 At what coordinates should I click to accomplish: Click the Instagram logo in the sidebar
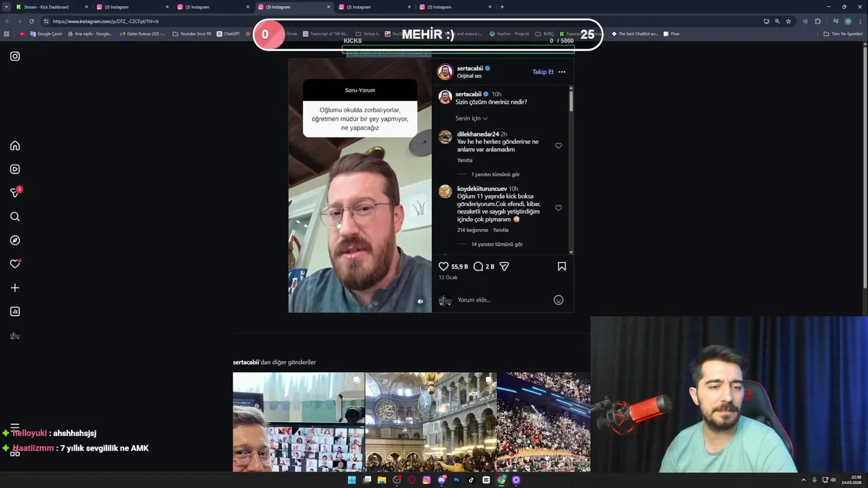tap(15, 56)
